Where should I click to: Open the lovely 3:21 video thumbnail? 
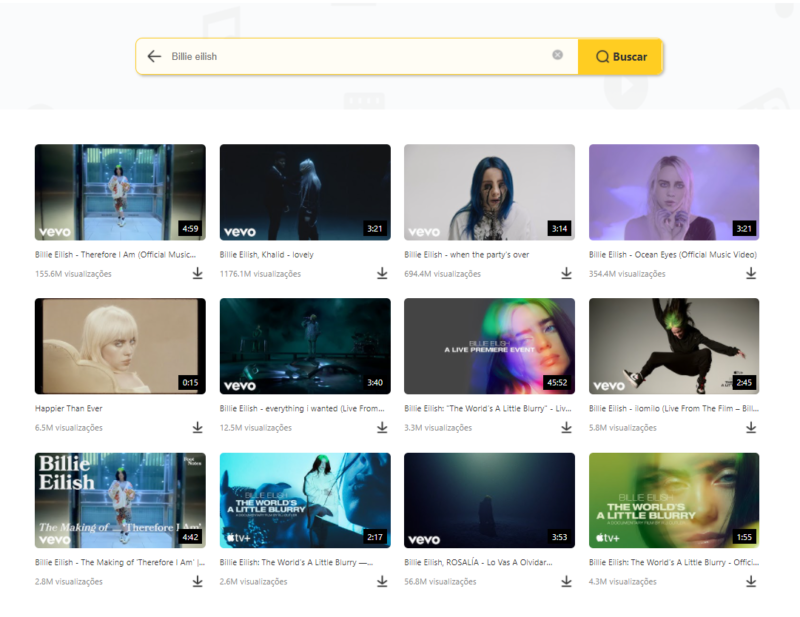pyautogui.click(x=305, y=192)
